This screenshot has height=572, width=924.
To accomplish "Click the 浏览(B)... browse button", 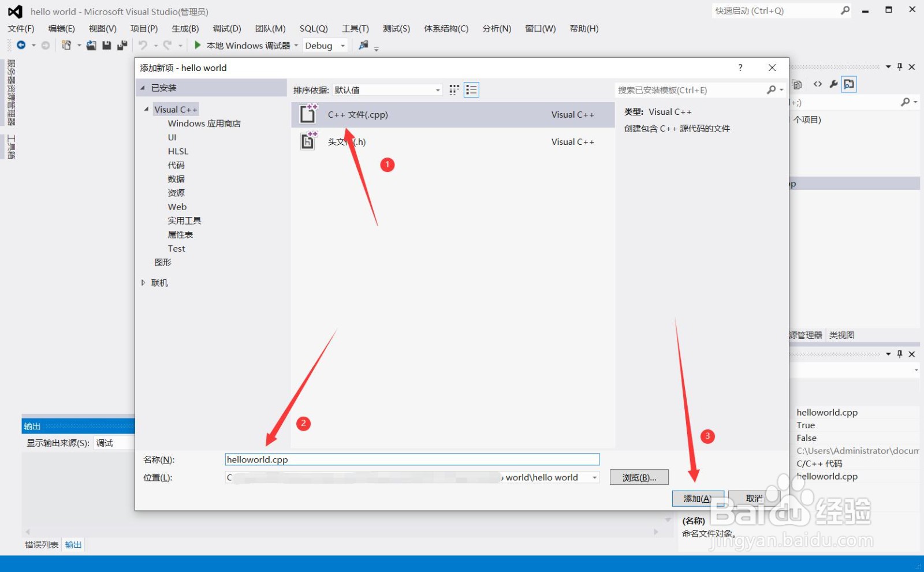I will coord(639,477).
